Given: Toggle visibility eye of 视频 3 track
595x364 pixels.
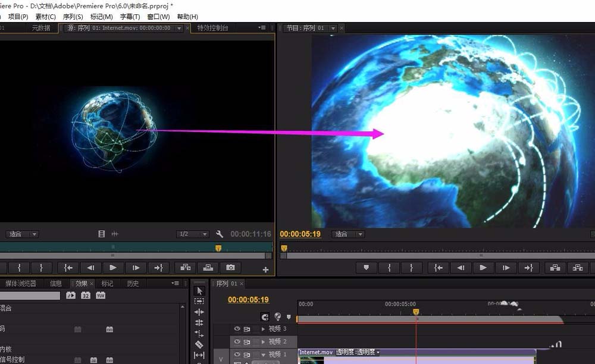Looking at the screenshot, I should click(237, 329).
